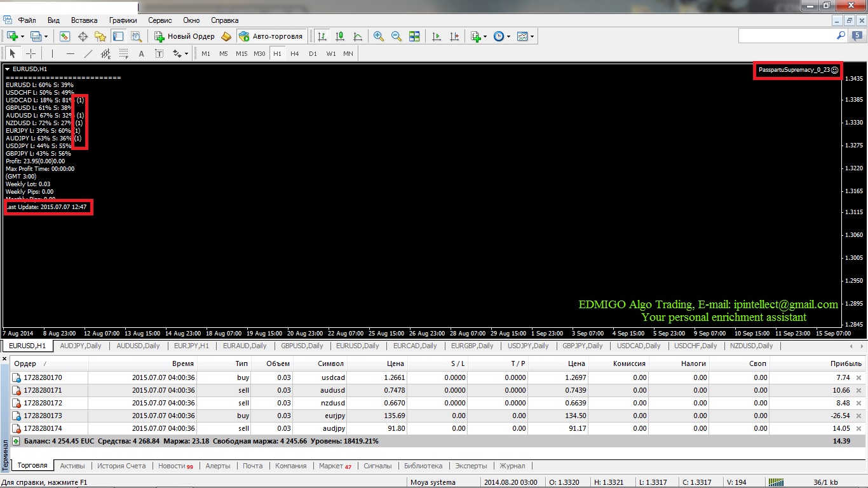The height and width of the screenshot is (488, 868).
Task: Open the История Счета terminal tab
Action: pos(121,466)
